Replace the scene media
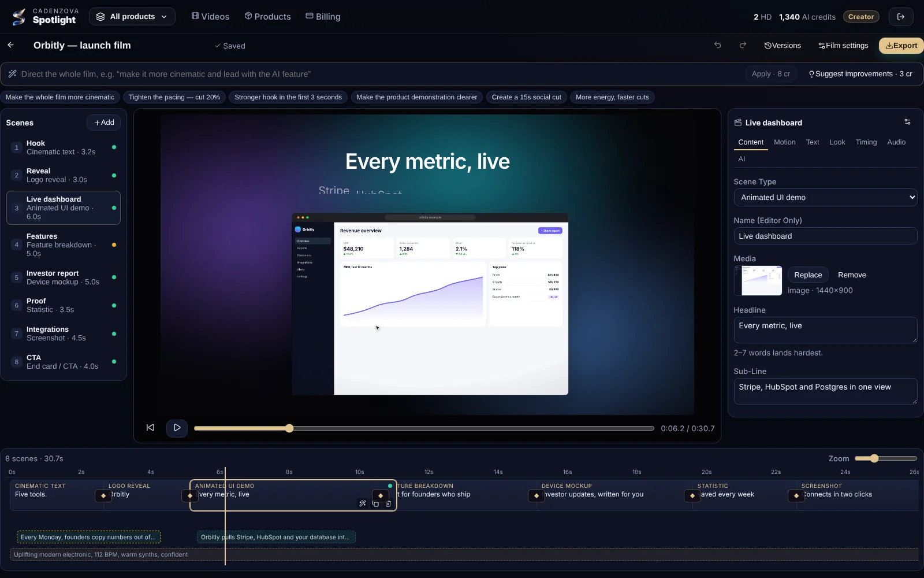Screen dimensions: 924x578 pos(808,275)
